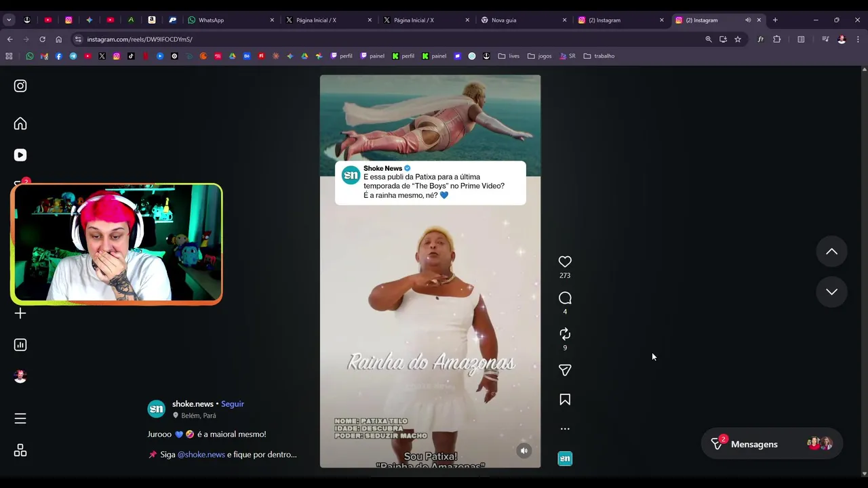Open the Belém, Pará location link
Image resolution: width=868 pixels, height=488 pixels.
tap(199, 415)
